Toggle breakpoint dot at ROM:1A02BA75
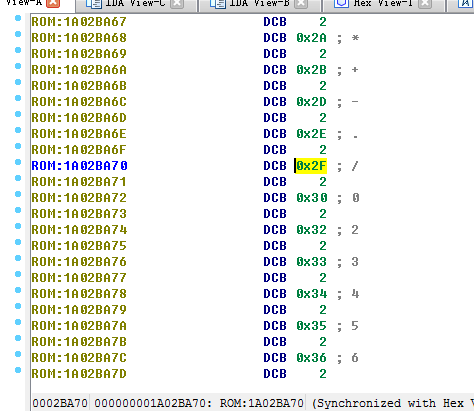The image size is (474, 411). pyautogui.click(x=18, y=242)
